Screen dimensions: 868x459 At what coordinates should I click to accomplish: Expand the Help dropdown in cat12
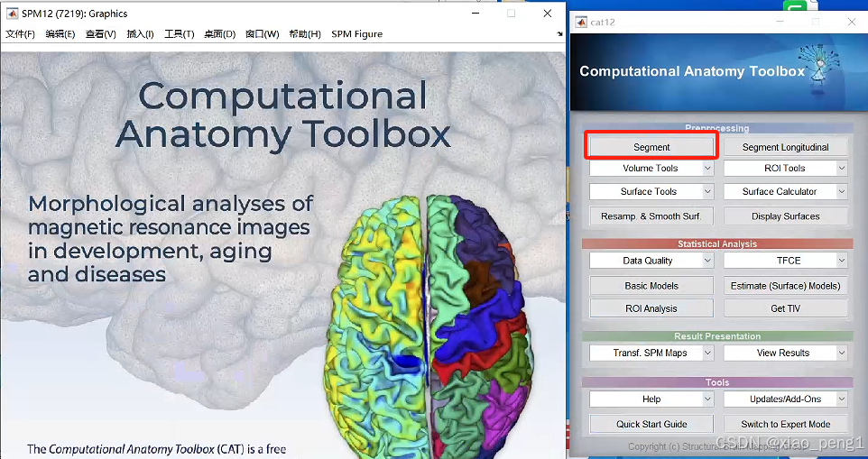651,399
